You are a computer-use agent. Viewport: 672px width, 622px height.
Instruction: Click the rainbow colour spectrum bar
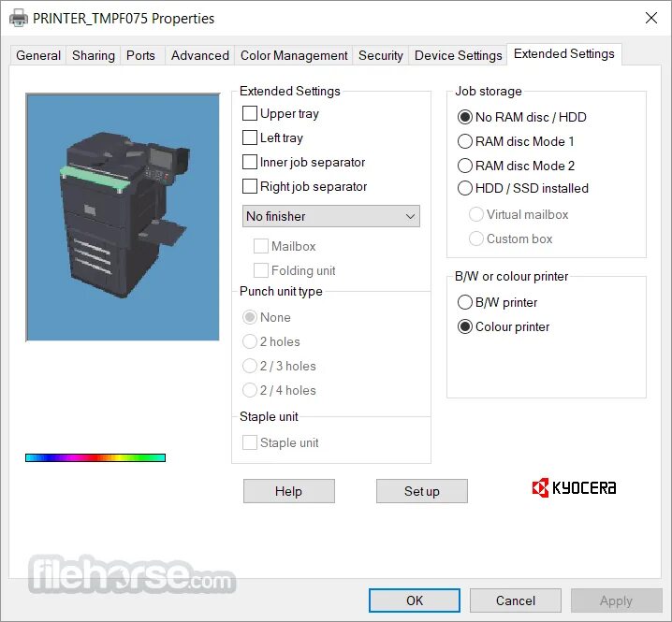[95, 458]
